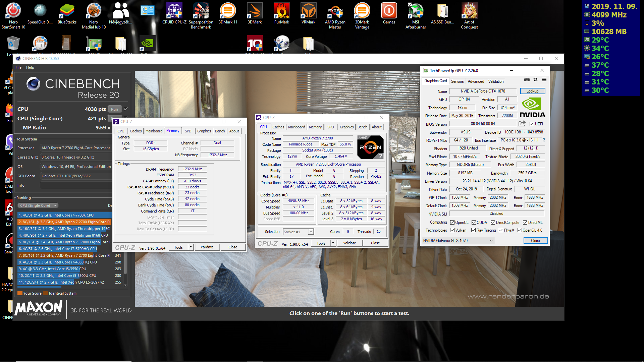This screenshot has width=644, height=362.
Task: Open CPU (Single Core) ranking dropdown
Action: 38,205
